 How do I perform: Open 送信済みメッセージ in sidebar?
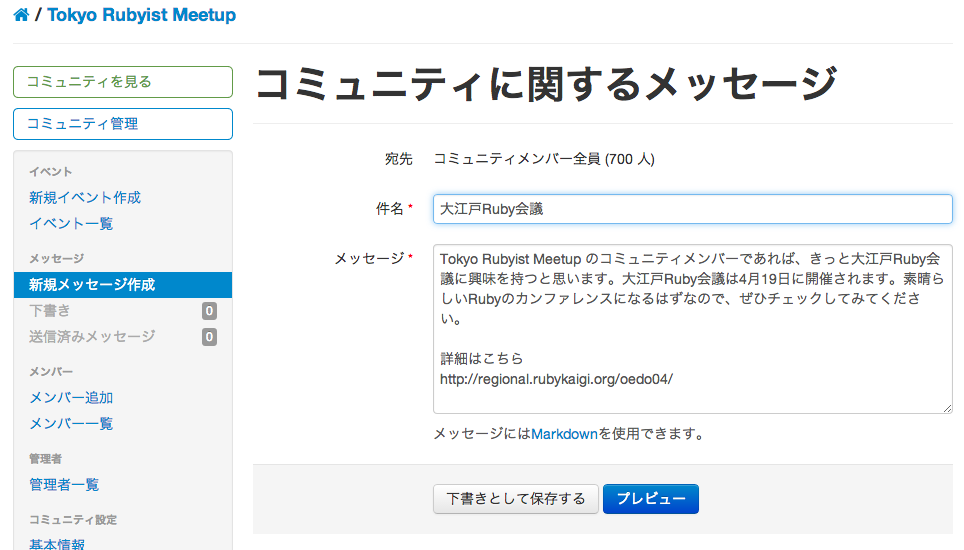click(92, 336)
